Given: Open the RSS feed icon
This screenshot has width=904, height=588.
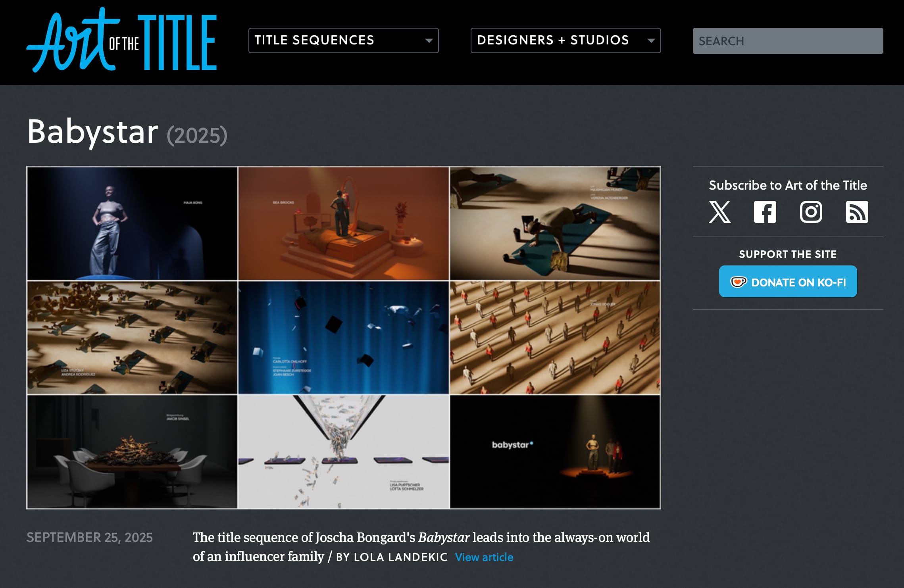Looking at the screenshot, I should [857, 212].
